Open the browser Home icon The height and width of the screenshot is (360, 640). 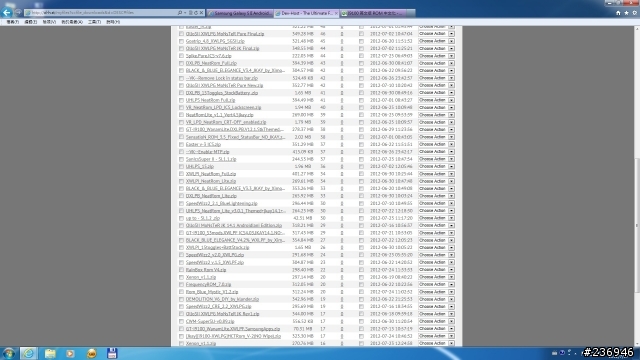pos(618,13)
